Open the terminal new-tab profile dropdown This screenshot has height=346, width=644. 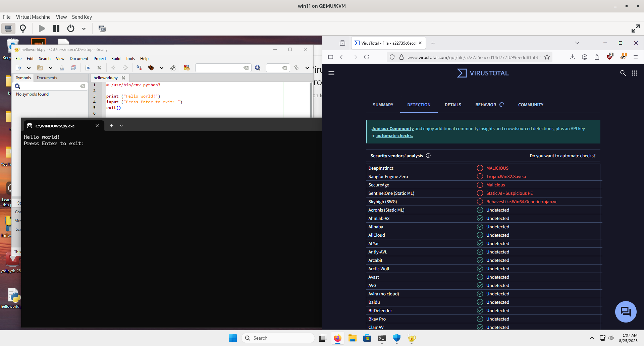pos(121,126)
